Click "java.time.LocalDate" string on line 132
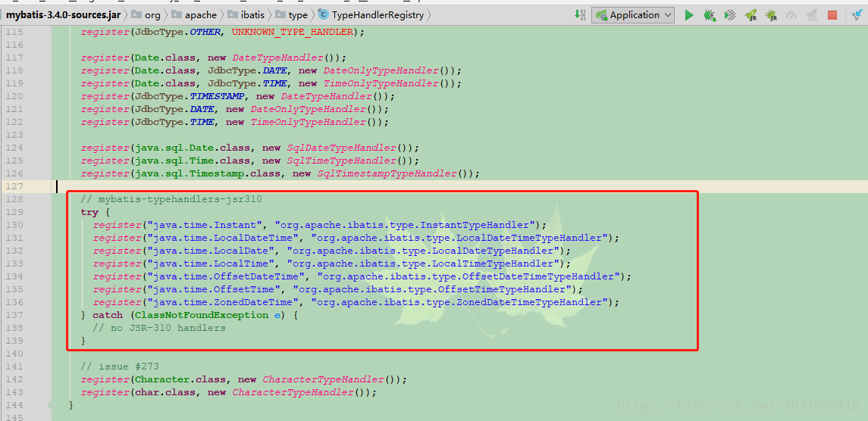 tap(212, 251)
